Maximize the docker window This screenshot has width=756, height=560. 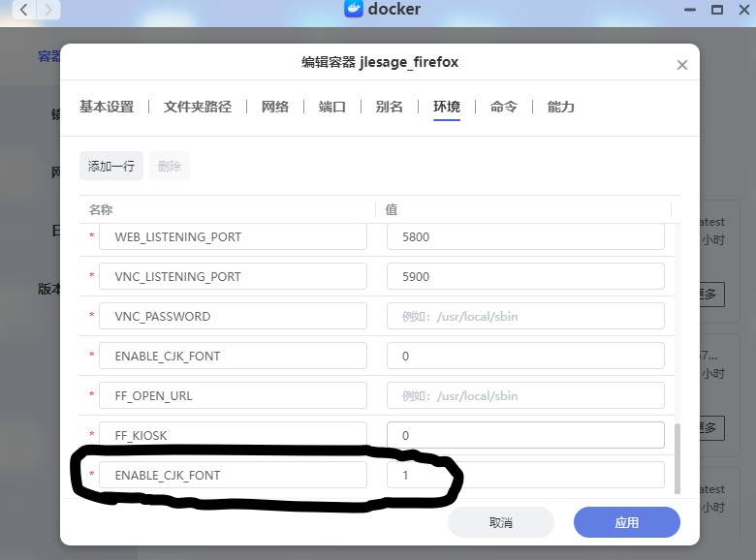coord(717,10)
